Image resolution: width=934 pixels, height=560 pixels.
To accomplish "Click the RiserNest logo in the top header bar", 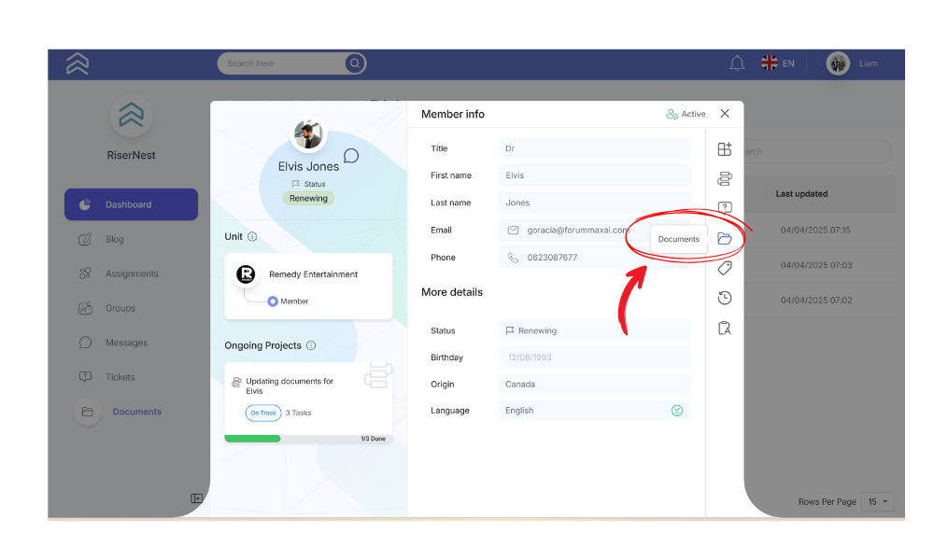I will coord(78,63).
